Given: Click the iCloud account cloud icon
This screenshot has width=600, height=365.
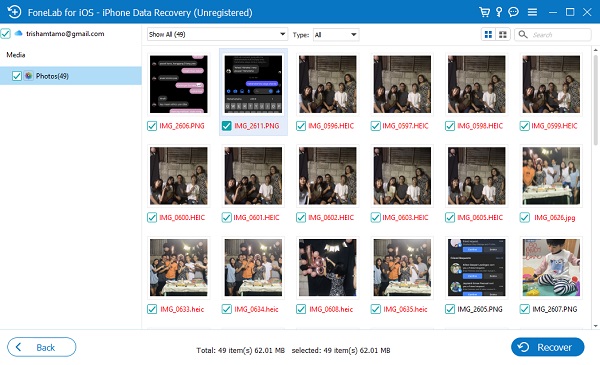Looking at the screenshot, I should [x=18, y=33].
